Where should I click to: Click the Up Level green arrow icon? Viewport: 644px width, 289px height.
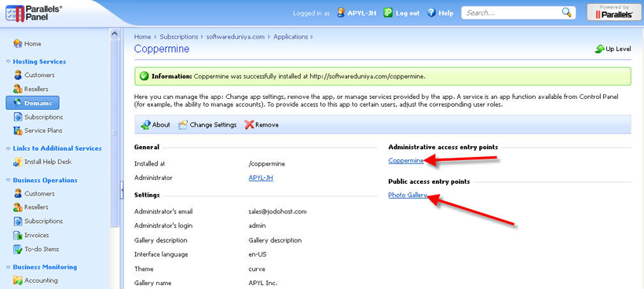point(599,49)
